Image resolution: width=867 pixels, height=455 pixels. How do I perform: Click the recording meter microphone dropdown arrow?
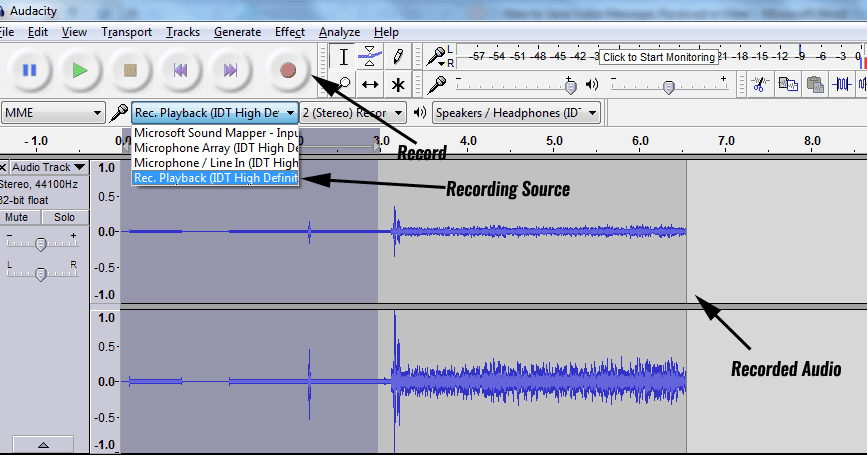pyautogui.click(x=441, y=64)
